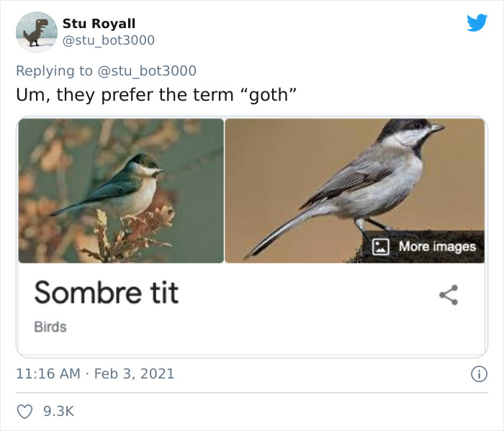Like the tweet with the heart icon
This screenshot has height=431, width=504.
tap(25, 411)
